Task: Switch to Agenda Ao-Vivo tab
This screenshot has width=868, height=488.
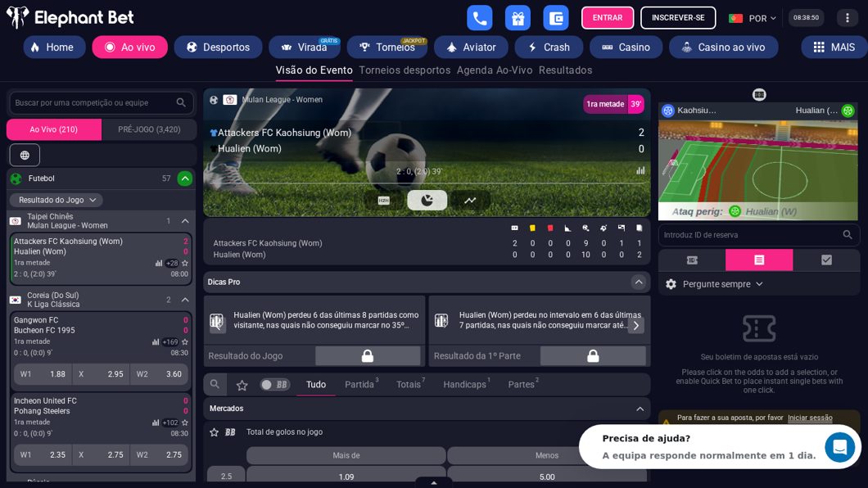Action: pyautogui.click(x=495, y=70)
